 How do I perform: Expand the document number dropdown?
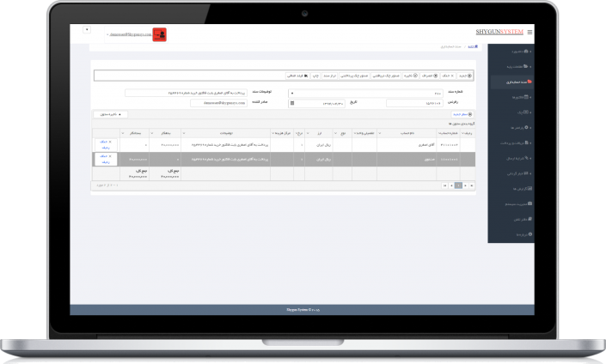(x=292, y=92)
